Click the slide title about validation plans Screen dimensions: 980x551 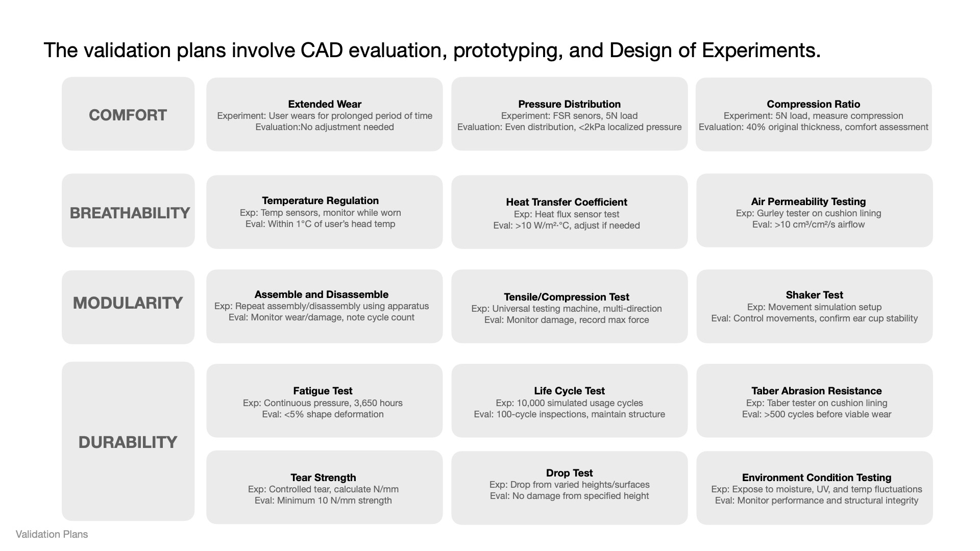pos(432,51)
